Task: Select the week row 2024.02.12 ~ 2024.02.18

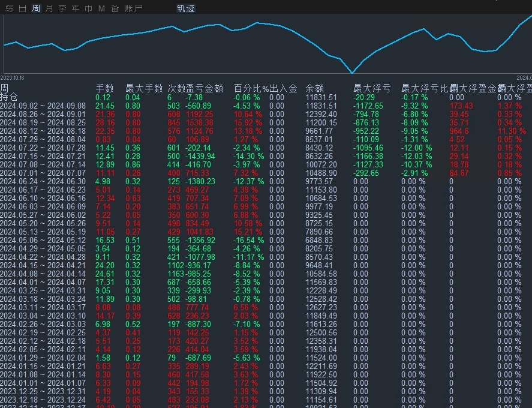Action: pyautogui.click(x=266, y=341)
